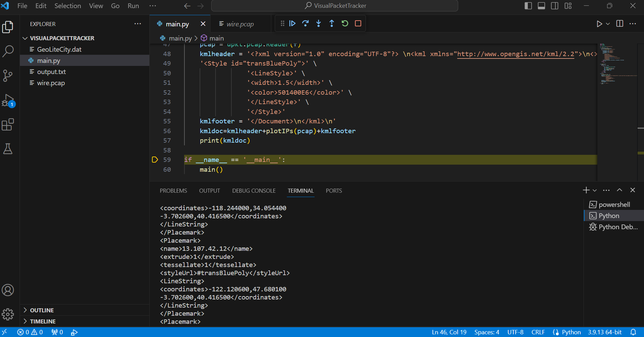
Task: Click Ln 46, Col 19 status
Action: pyautogui.click(x=449, y=332)
